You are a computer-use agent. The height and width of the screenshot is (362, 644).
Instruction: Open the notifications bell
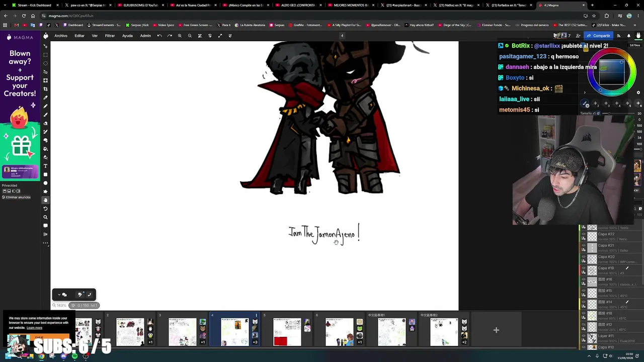[628, 36]
